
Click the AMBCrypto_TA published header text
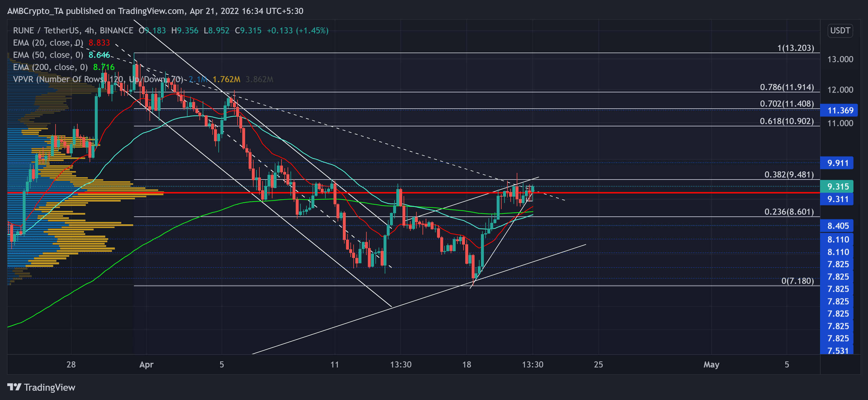click(155, 11)
